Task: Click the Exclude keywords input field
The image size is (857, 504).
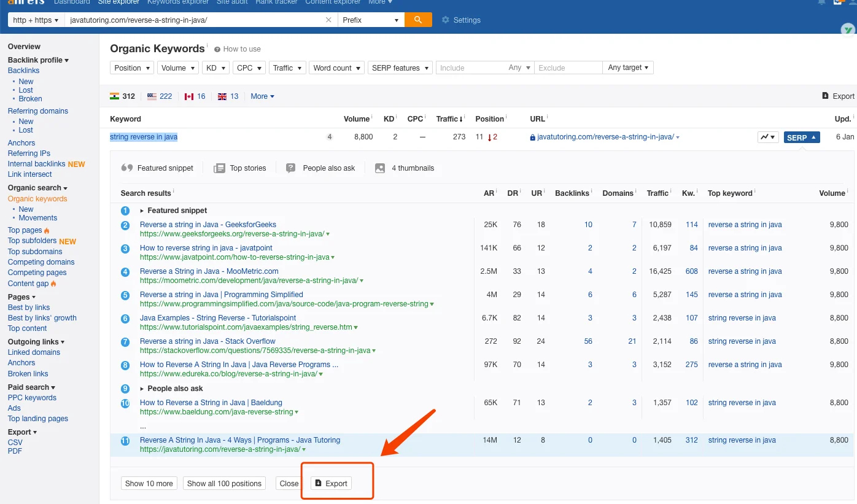Action: point(568,68)
